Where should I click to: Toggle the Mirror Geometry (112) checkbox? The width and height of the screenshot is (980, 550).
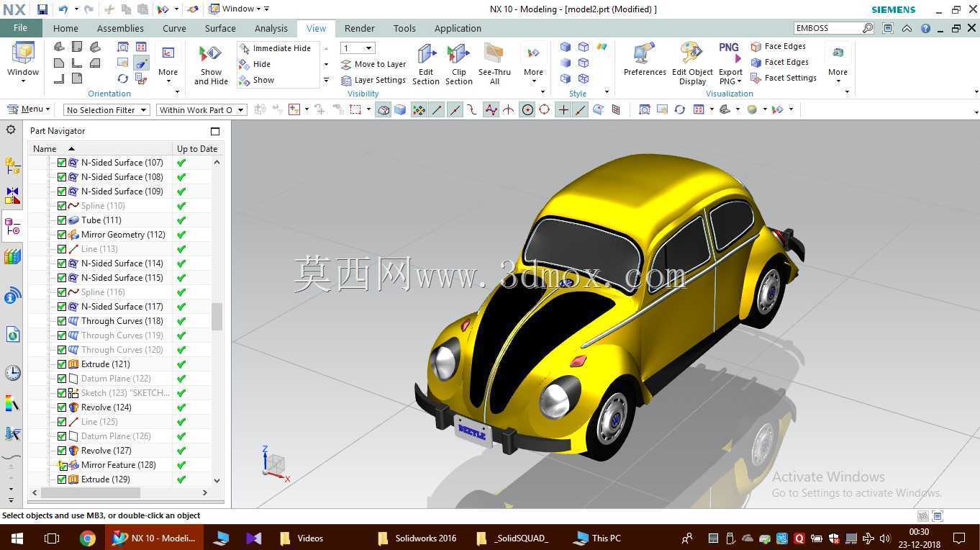coord(62,235)
